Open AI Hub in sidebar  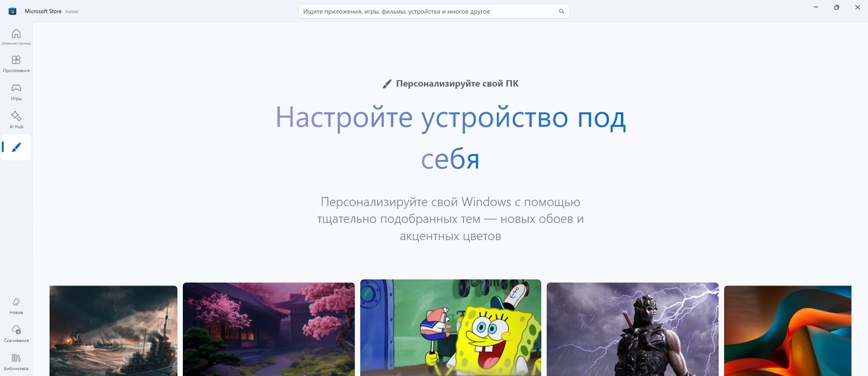click(x=16, y=119)
